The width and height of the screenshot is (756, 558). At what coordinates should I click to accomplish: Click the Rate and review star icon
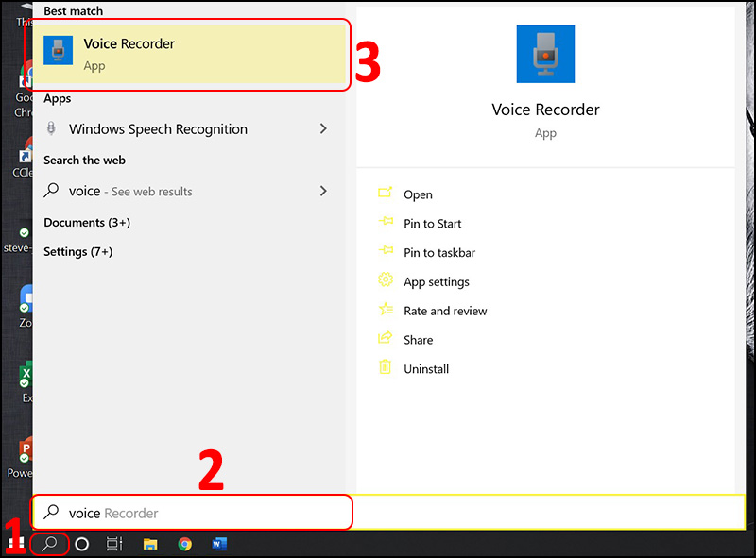click(386, 309)
